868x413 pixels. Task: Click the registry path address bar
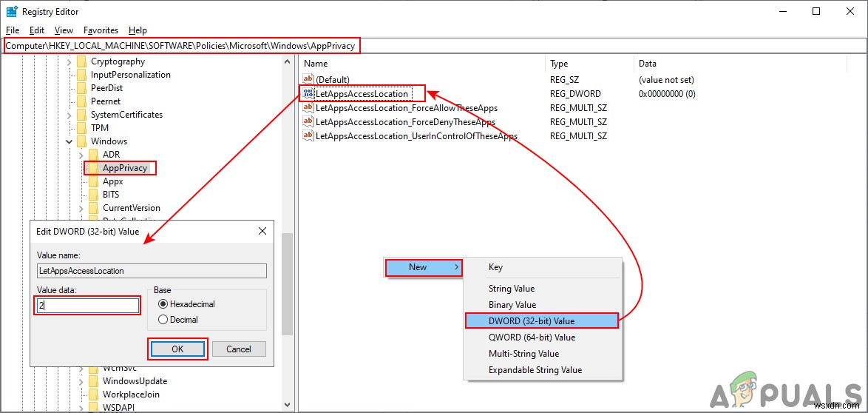pos(434,45)
